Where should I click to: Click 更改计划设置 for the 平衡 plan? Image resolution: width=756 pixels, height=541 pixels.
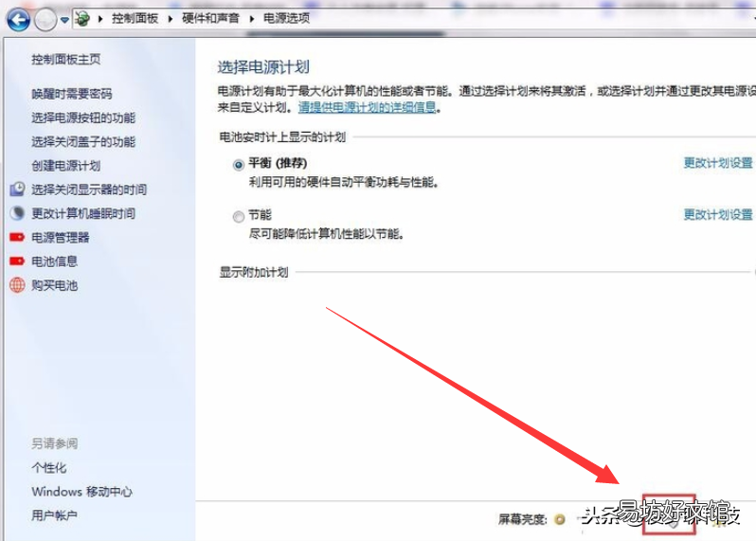pos(718,163)
